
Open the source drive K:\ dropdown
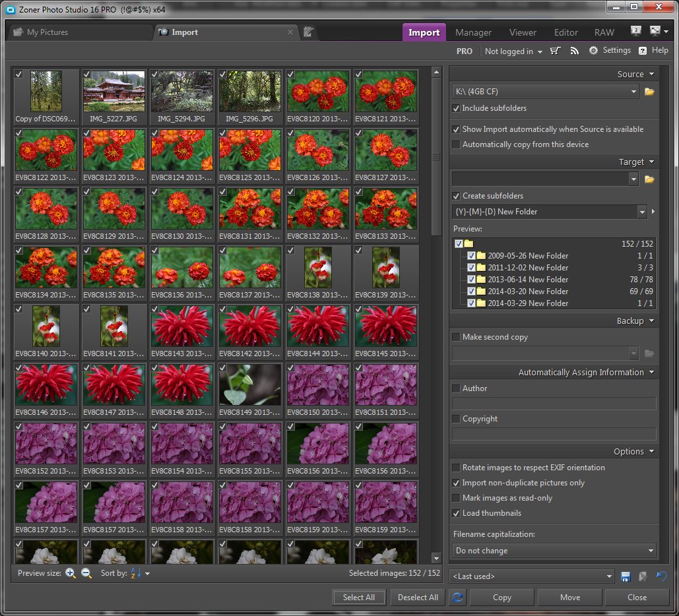[x=545, y=92]
